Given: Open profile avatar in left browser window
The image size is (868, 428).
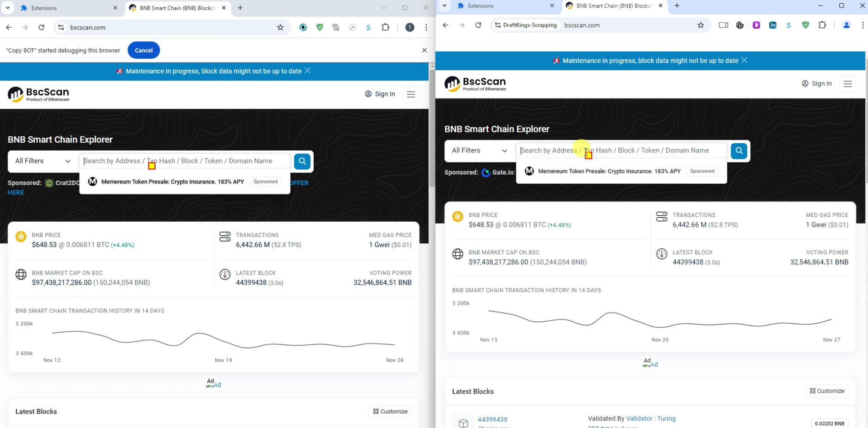Looking at the screenshot, I should point(410,27).
